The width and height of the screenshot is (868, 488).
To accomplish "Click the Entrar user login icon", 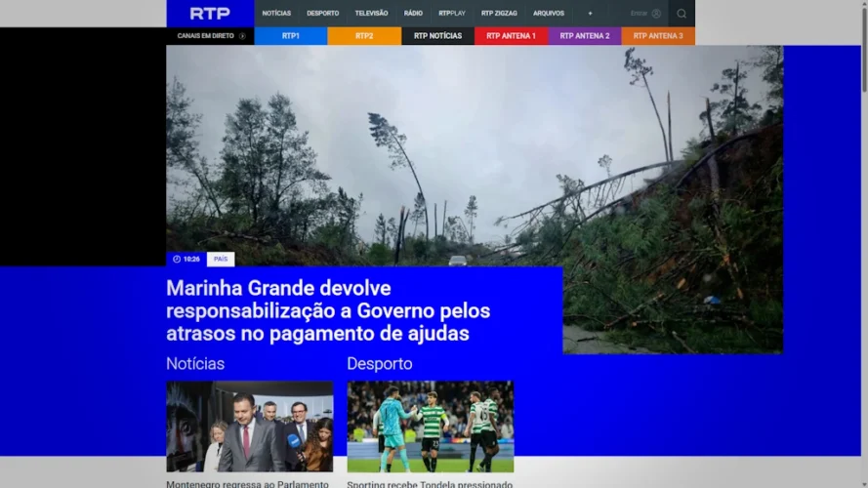I will 656,14.
